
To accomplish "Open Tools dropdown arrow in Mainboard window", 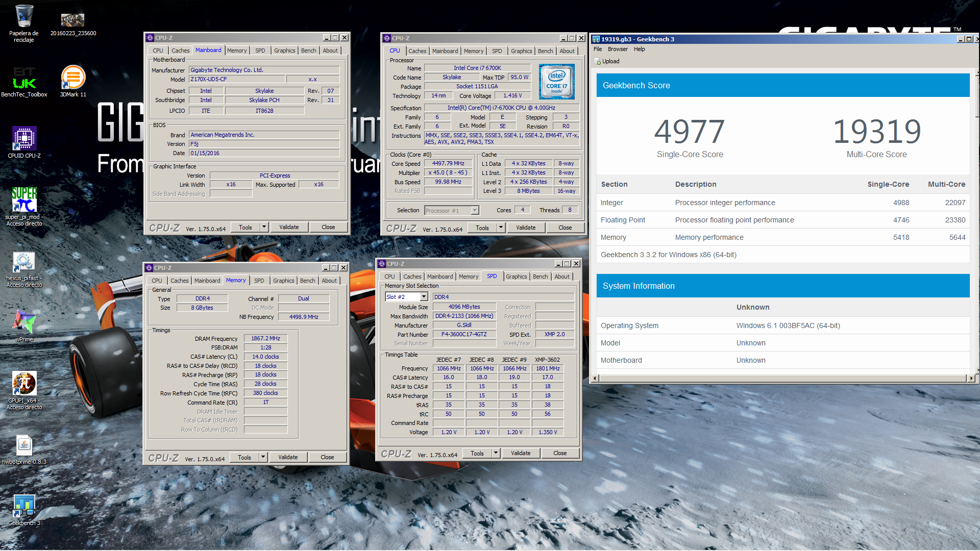I will 264,227.
